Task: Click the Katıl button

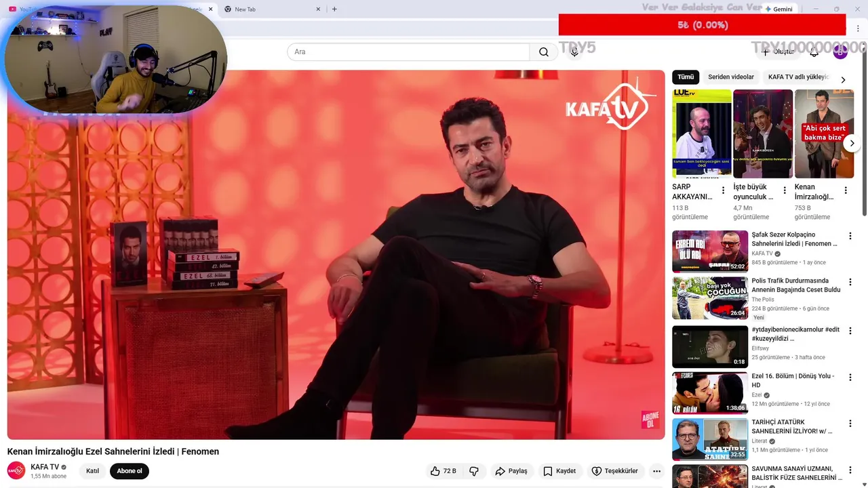Action: [93, 471]
